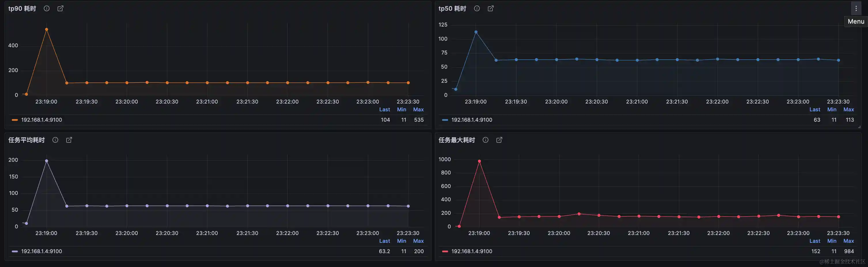
Task: Open the three-dot Menu of tp50 panel
Action: (x=856, y=8)
